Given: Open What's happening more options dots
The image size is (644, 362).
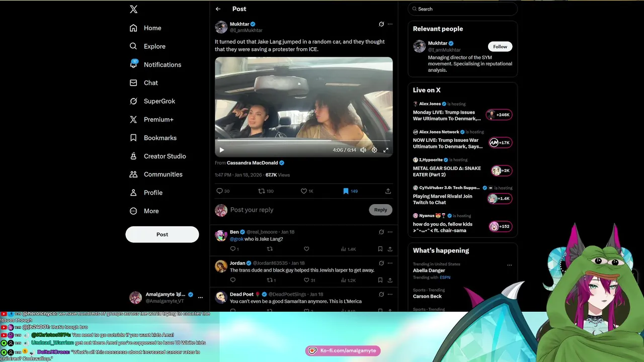Looking at the screenshot, I should tap(510, 265).
